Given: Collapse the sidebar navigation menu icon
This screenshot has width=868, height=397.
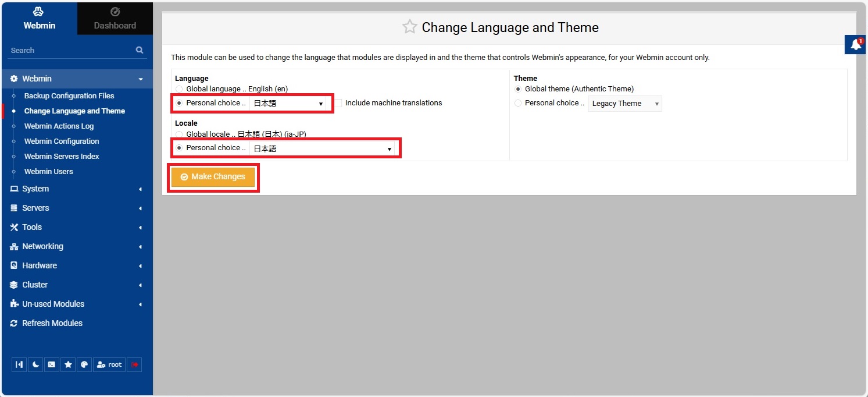Looking at the screenshot, I should [x=19, y=364].
